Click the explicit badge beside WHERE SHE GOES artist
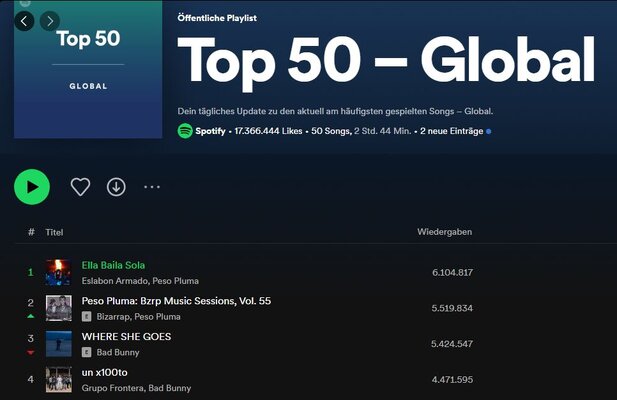617x400 pixels. (87, 352)
